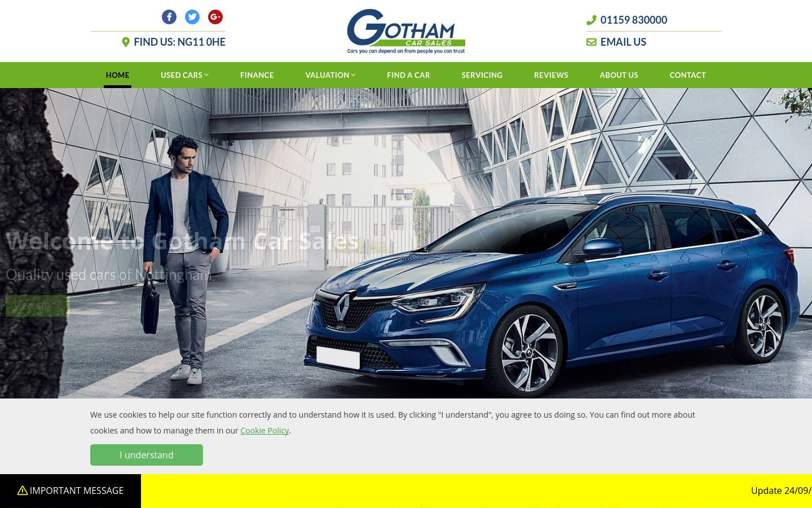Click the View Stock button

click(37, 306)
